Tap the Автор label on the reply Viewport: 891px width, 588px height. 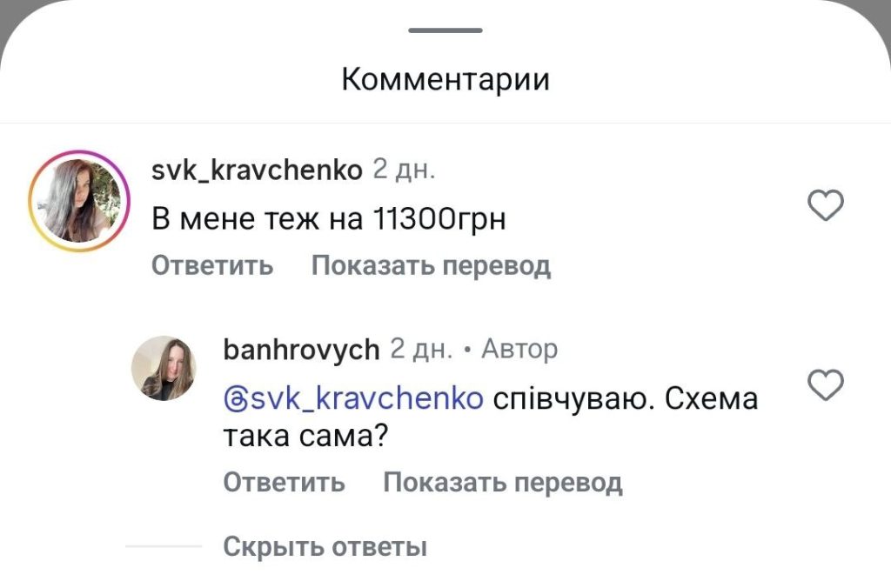click(519, 350)
